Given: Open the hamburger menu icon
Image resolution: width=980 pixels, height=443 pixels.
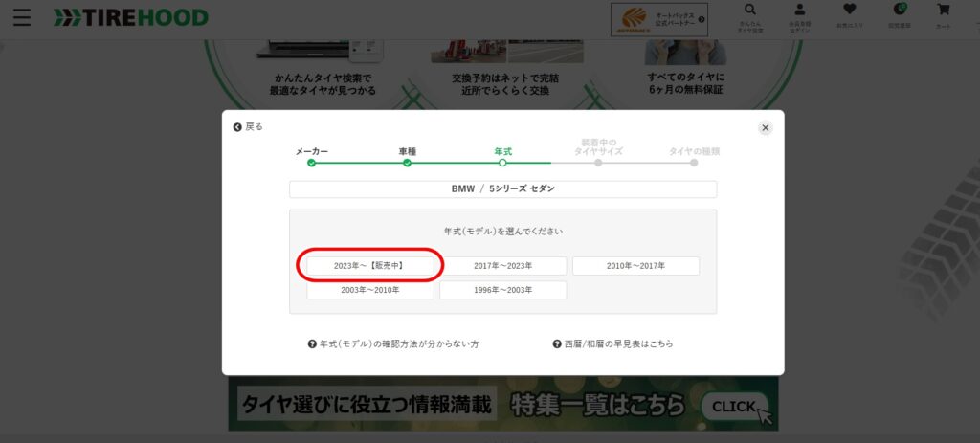Looking at the screenshot, I should [22, 18].
